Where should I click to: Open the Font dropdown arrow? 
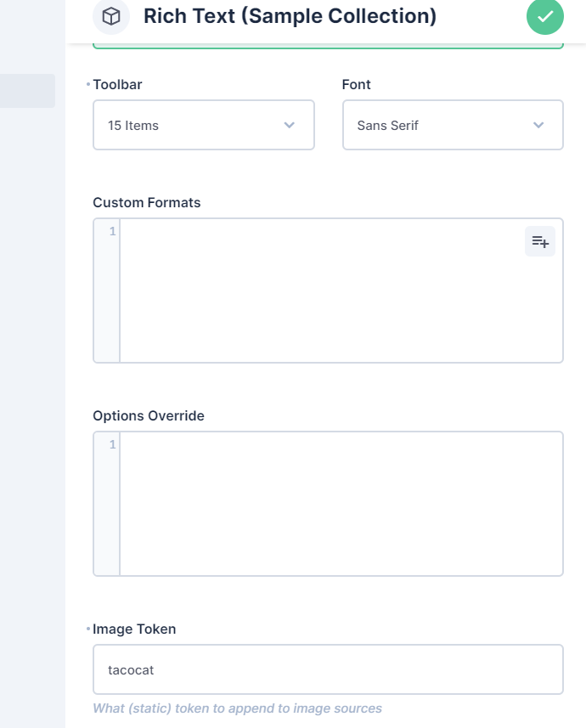538,125
